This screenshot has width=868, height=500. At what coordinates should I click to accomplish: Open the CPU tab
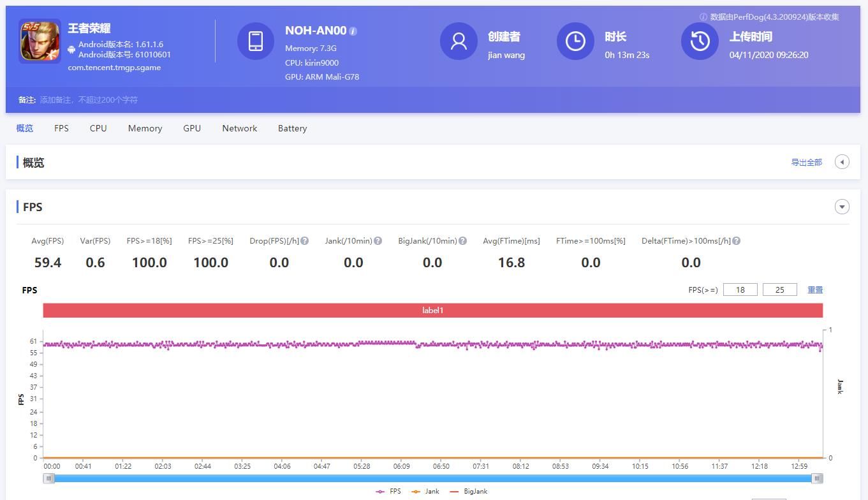pos(98,128)
